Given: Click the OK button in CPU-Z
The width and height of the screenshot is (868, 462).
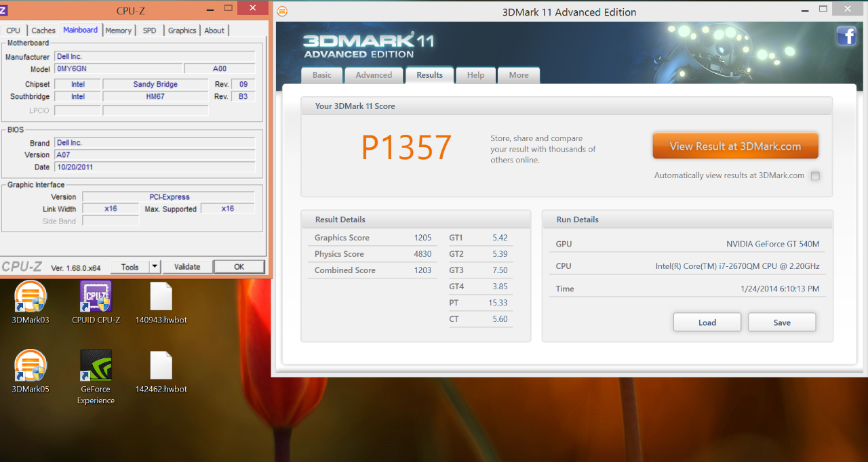Looking at the screenshot, I should coord(239,267).
